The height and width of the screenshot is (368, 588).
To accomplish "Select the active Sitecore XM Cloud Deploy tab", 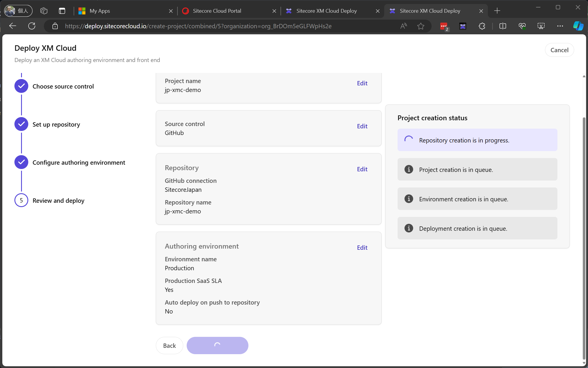I will (x=436, y=11).
